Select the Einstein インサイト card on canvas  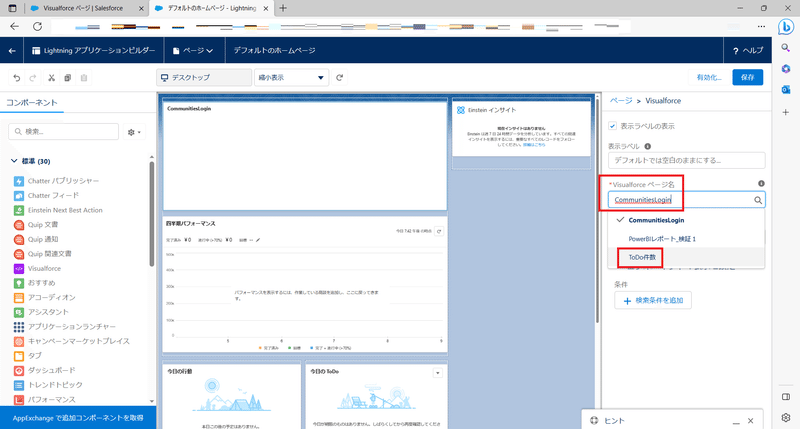(x=521, y=128)
